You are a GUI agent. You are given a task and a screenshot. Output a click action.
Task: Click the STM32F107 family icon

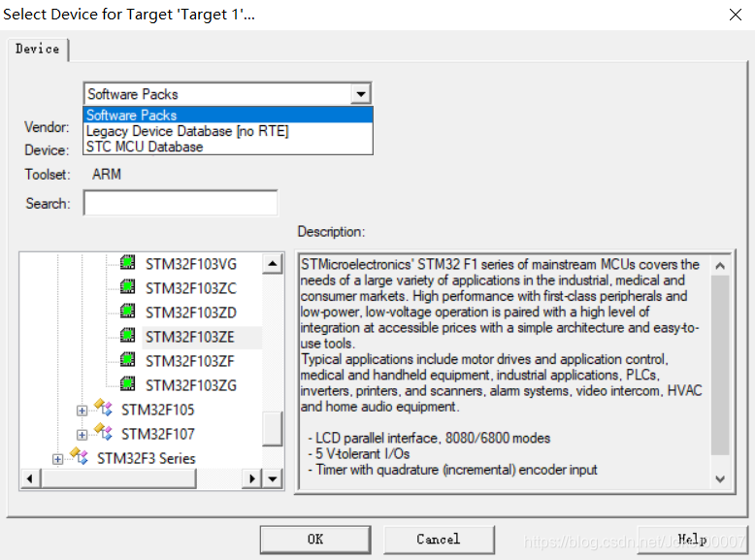tap(104, 432)
